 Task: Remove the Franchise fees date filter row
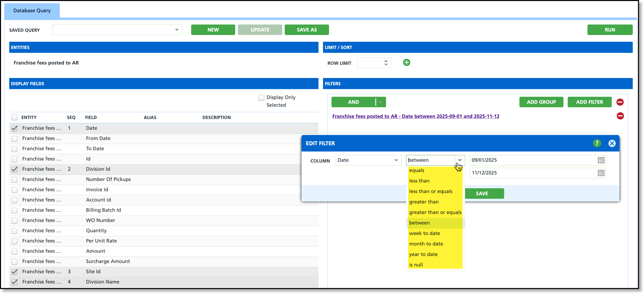click(620, 116)
